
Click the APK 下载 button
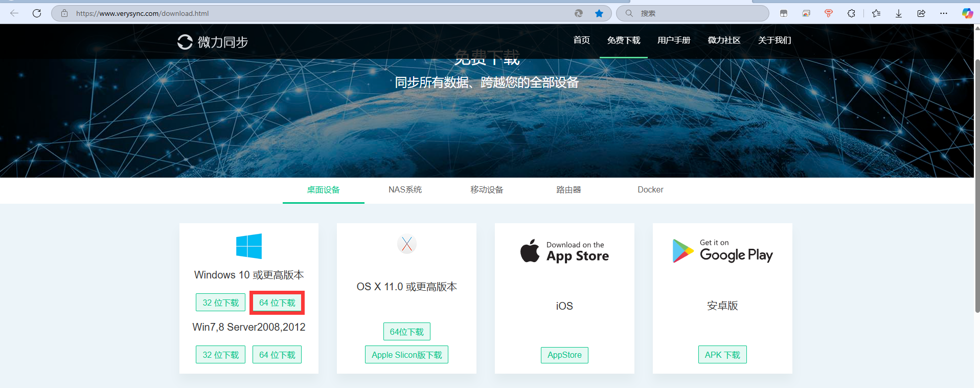[x=722, y=355]
